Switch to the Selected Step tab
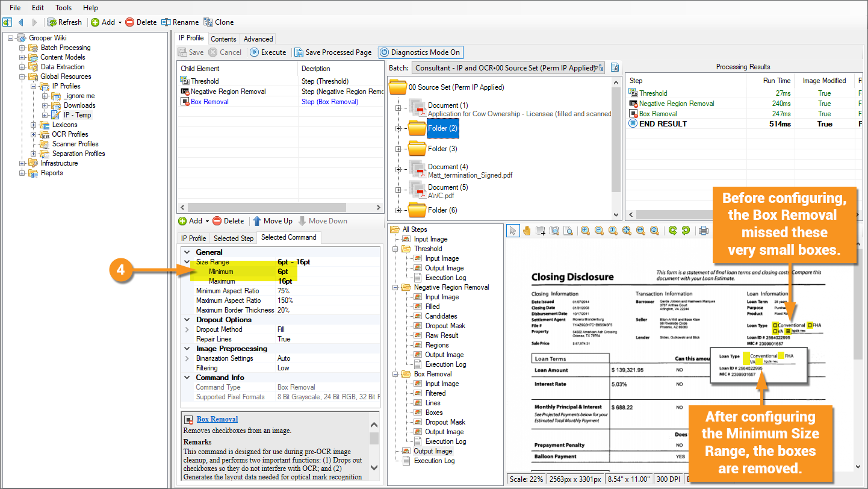This screenshot has width=868, height=489. coord(234,238)
